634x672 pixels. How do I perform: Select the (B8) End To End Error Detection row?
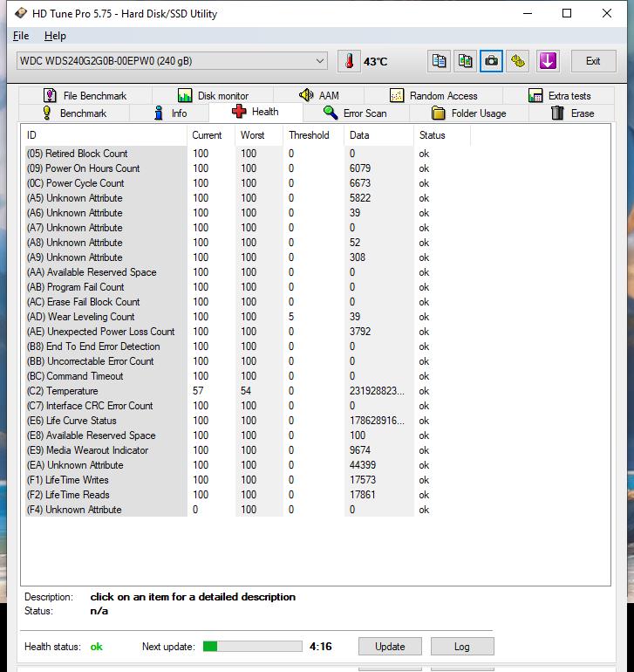pos(248,346)
